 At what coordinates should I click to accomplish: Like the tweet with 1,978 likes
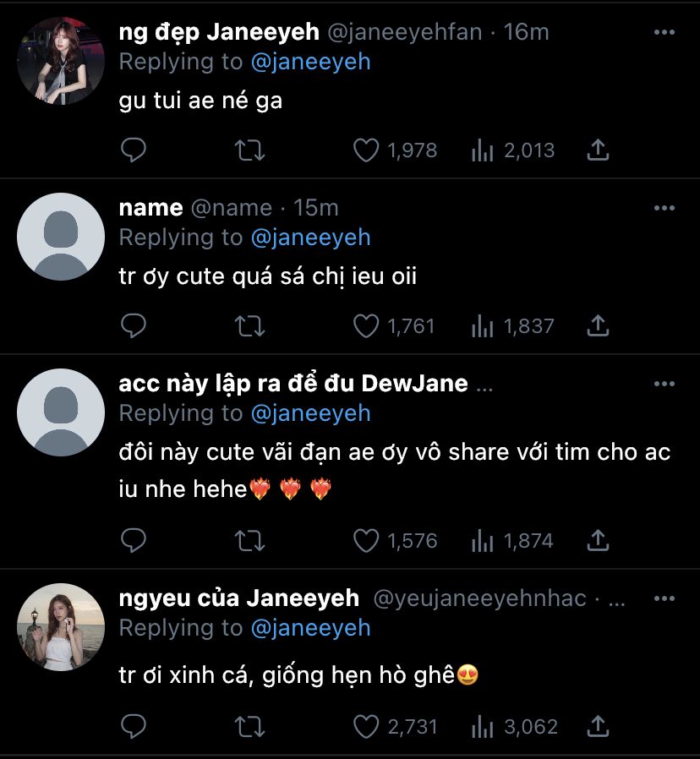point(366,150)
